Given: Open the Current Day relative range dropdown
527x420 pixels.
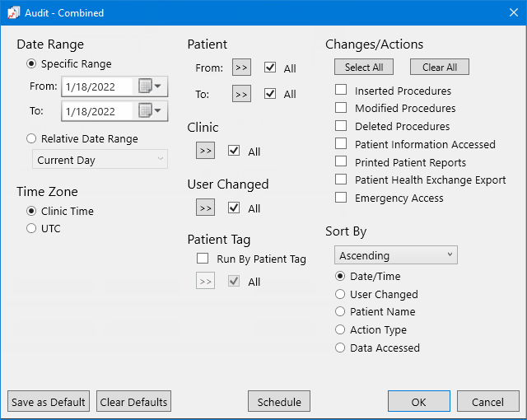Looking at the screenshot, I should (100, 159).
